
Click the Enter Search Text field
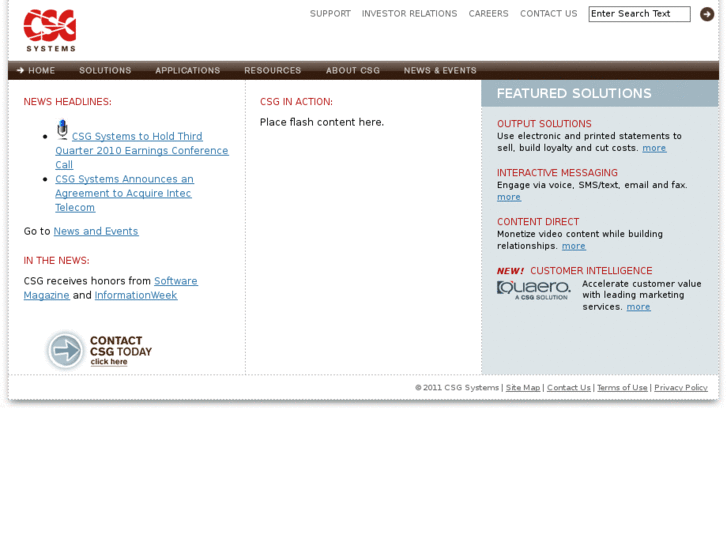[x=639, y=14]
